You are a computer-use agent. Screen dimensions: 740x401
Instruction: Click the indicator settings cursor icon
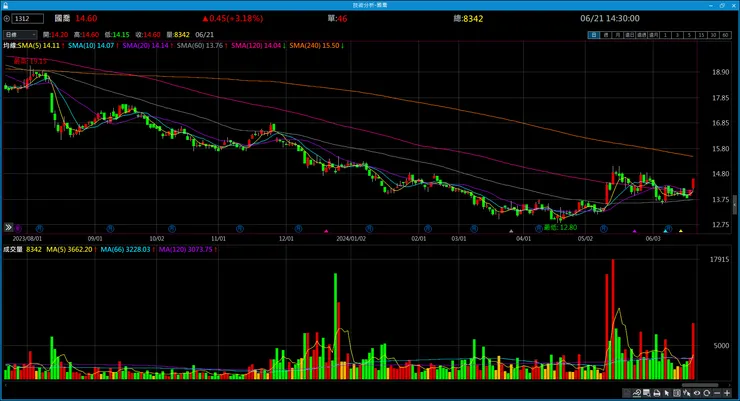point(687,393)
